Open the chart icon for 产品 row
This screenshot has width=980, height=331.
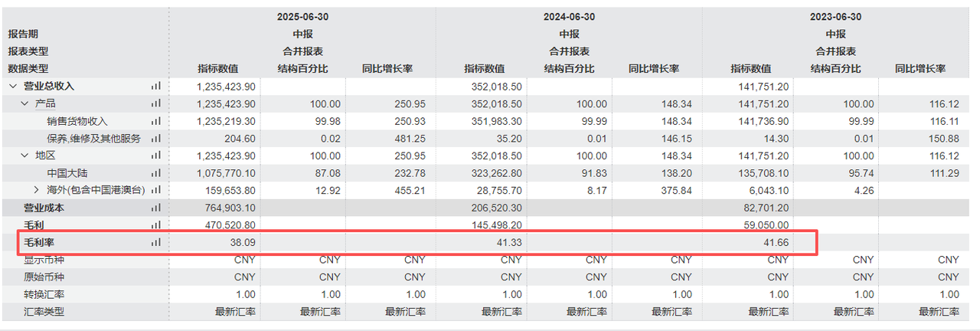click(156, 104)
